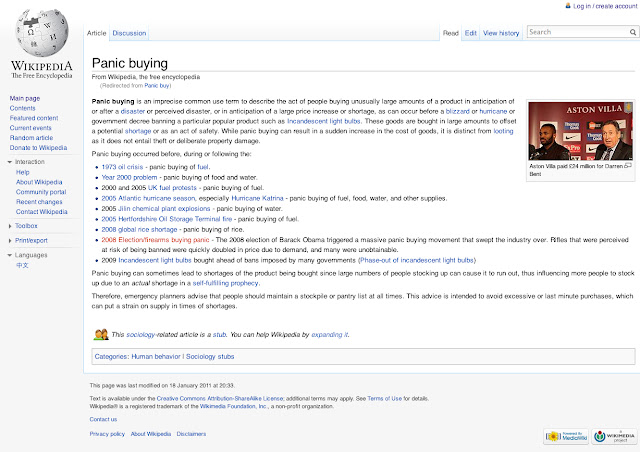The image size is (640, 452).
Task: Open the 'Year 2000 problem' link
Action: pos(129,177)
